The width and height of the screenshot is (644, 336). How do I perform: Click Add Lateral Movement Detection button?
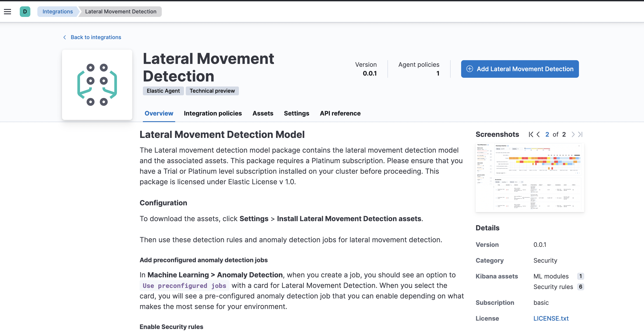pyautogui.click(x=520, y=69)
